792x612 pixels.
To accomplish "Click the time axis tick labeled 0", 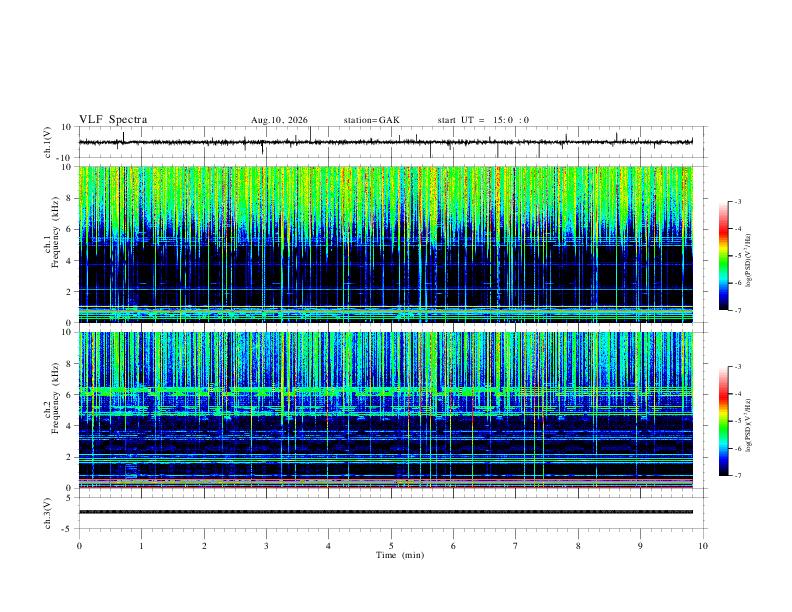I will point(79,546).
